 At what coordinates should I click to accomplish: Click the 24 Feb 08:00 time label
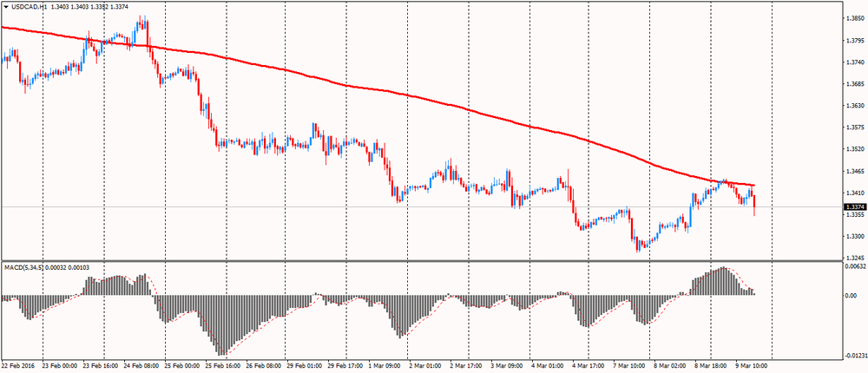(x=141, y=366)
